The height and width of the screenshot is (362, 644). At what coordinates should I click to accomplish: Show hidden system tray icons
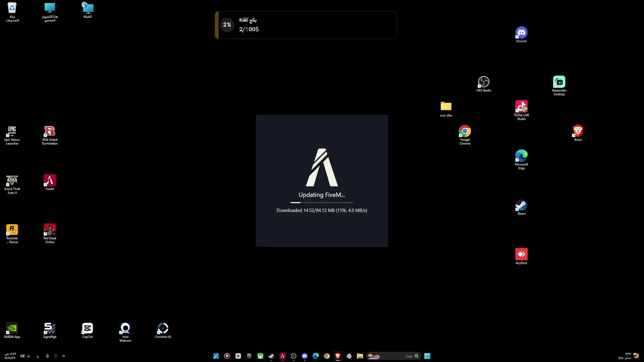pyautogui.click(x=63, y=356)
